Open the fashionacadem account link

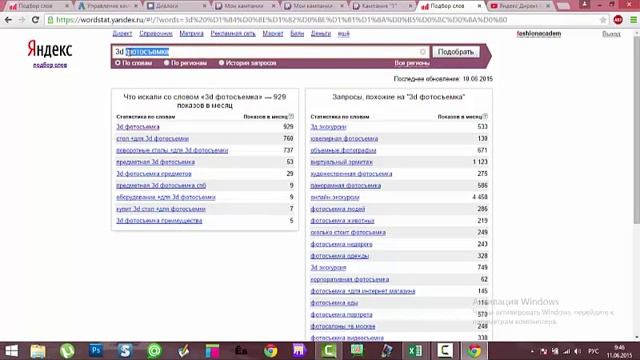(x=539, y=34)
